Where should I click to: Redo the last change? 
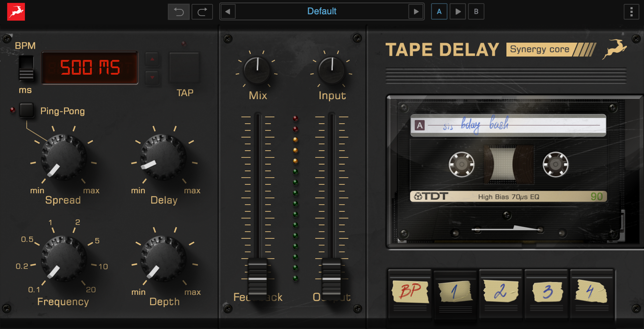(x=202, y=12)
